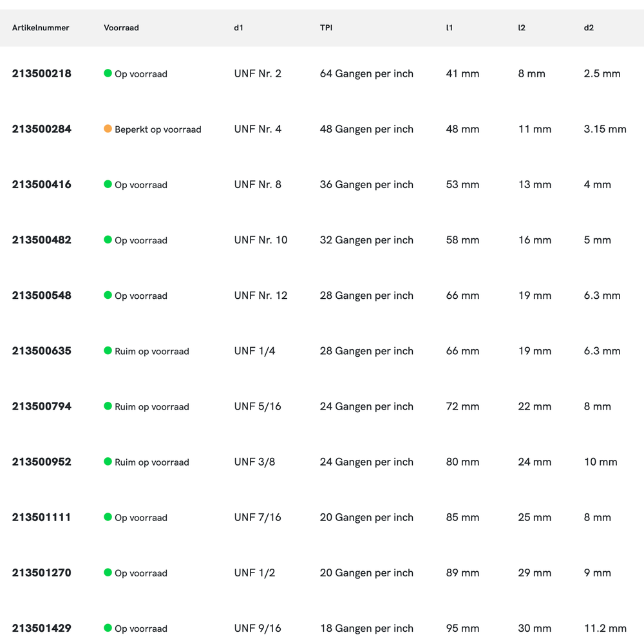
Task: Click the TPI column header
Action: tap(327, 28)
